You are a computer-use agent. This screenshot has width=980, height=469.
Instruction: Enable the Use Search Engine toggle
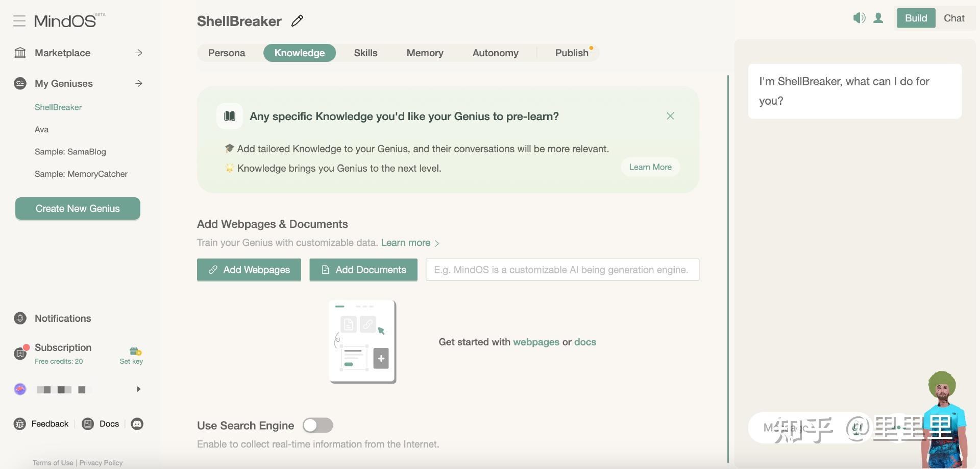tap(317, 426)
